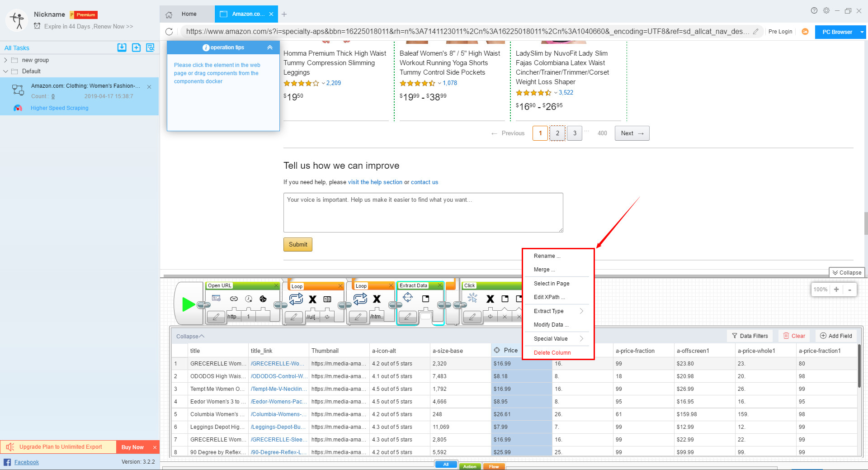
Task: Click the Buy Now button
Action: [x=132, y=447]
